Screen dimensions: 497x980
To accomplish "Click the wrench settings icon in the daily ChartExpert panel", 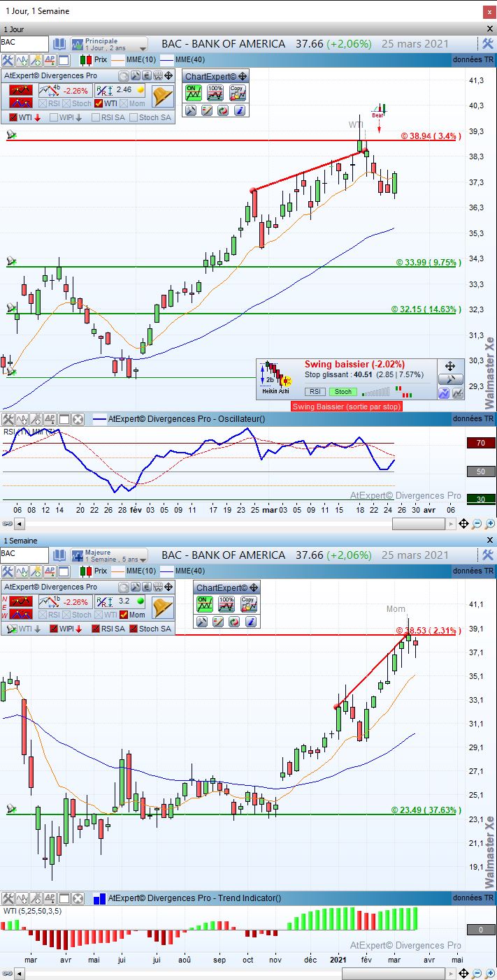I will (190, 110).
